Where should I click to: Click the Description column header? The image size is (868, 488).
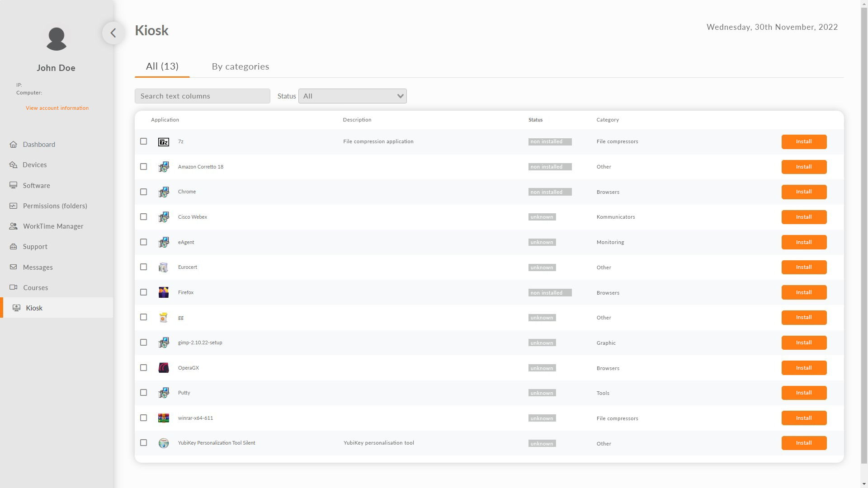[x=357, y=120]
